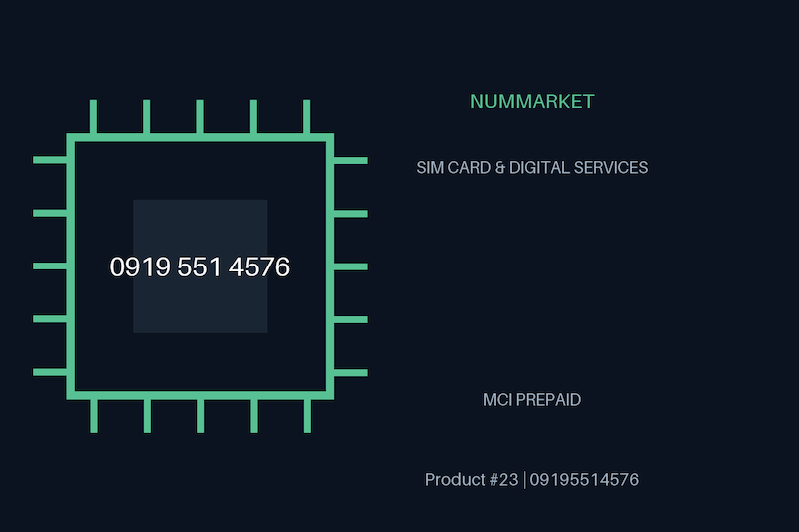
Task: Click the bottommost pin on the chip's left side
Action: coord(50,372)
